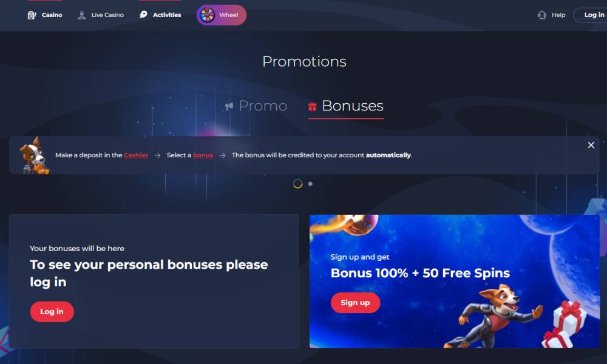
Task: Click the colorful Wheel icon
Action: point(207,15)
